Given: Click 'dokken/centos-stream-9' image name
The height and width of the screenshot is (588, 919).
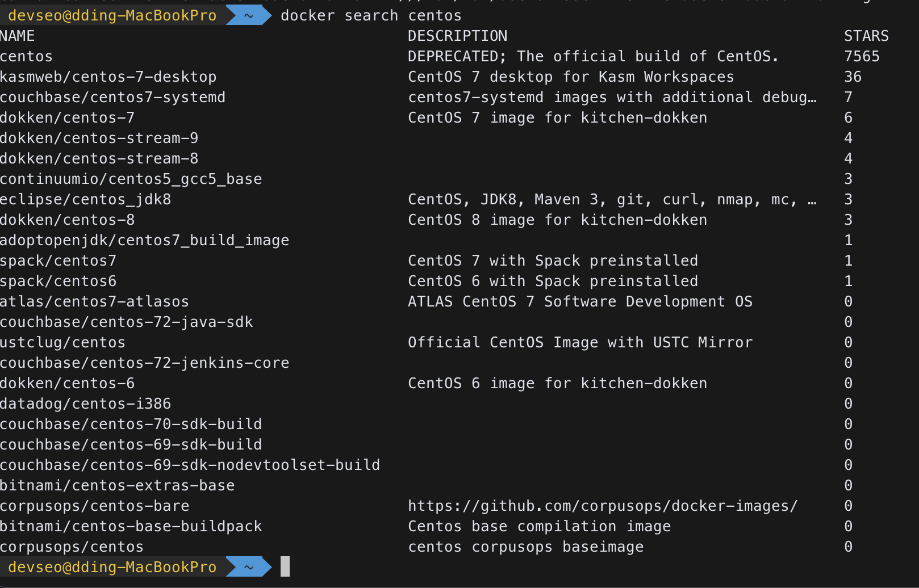Looking at the screenshot, I should click(x=99, y=138).
